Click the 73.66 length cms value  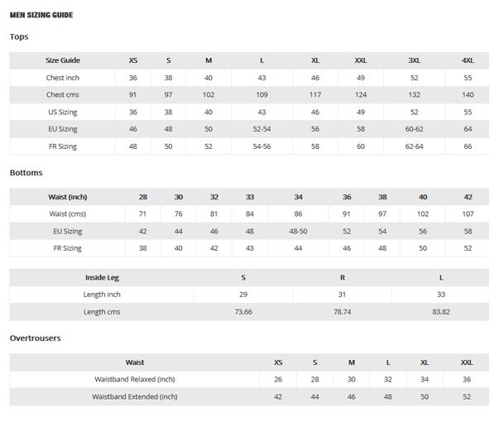click(x=242, y=312)
